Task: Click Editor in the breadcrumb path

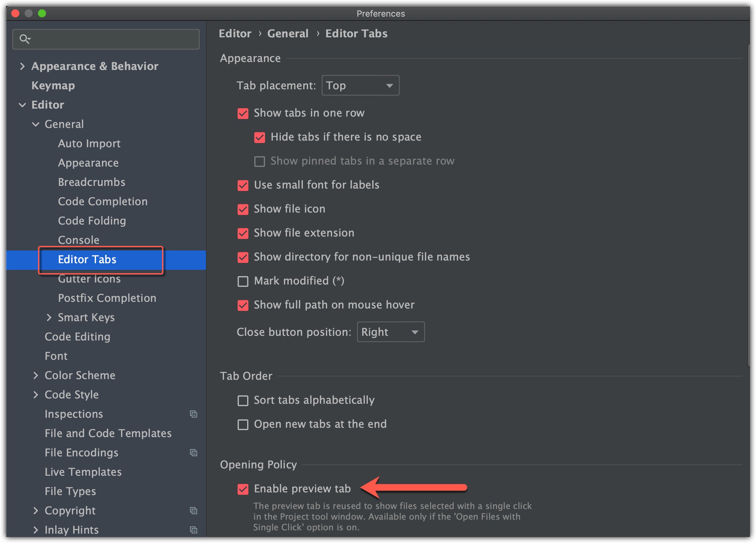Action: pyautogui.click(x=235, y=34)
